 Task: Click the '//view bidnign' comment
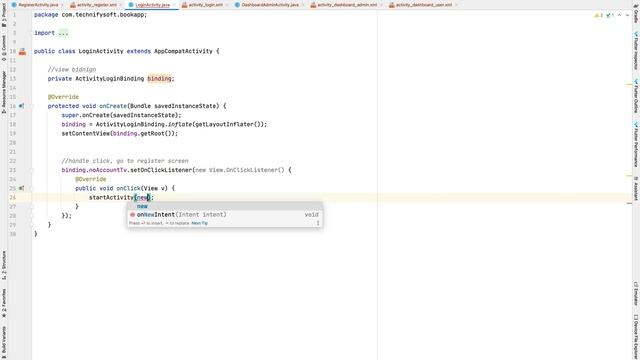coord(72,69)
